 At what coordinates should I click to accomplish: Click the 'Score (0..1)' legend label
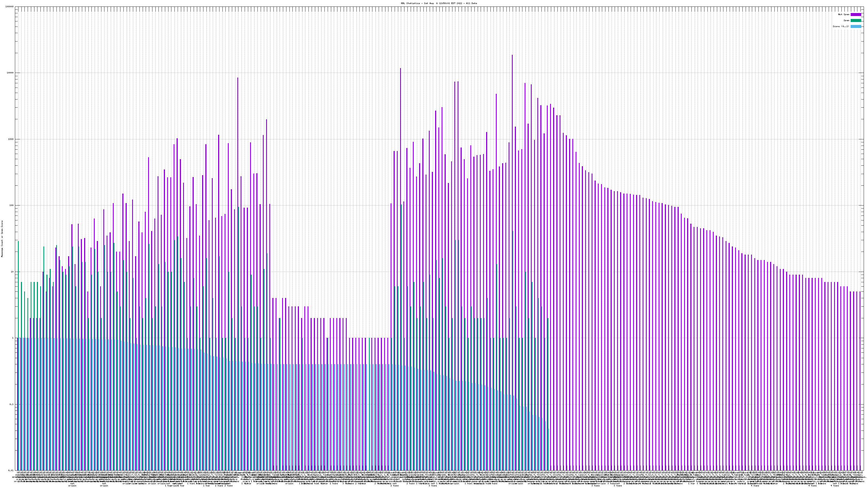[841, 26]
